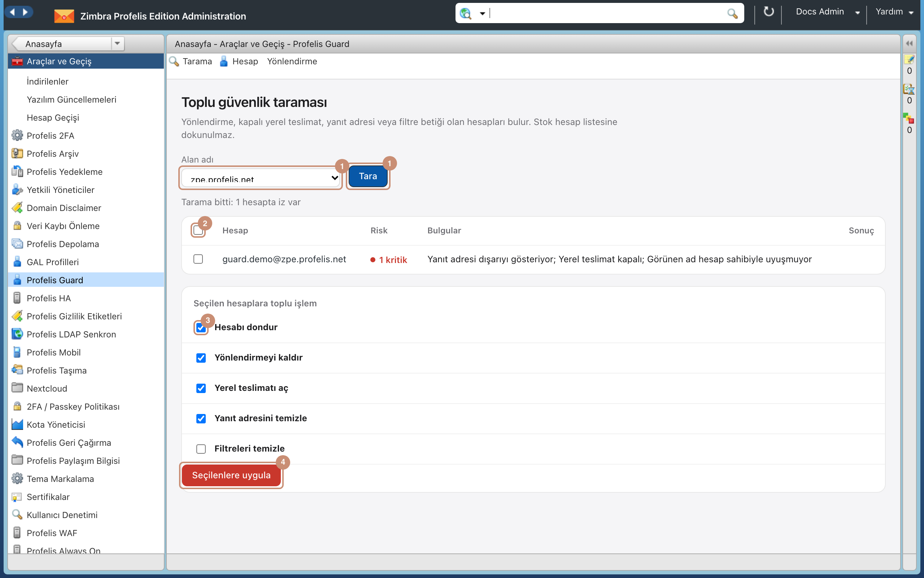Open Hesap Geçişi in the sidebar
Image resolution: width=924 pixels, height=578 pixels.
[x=53, y=117]
